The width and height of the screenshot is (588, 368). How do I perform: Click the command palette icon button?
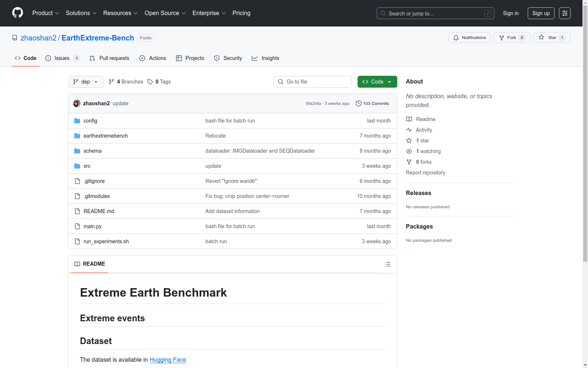pos(565,13)
